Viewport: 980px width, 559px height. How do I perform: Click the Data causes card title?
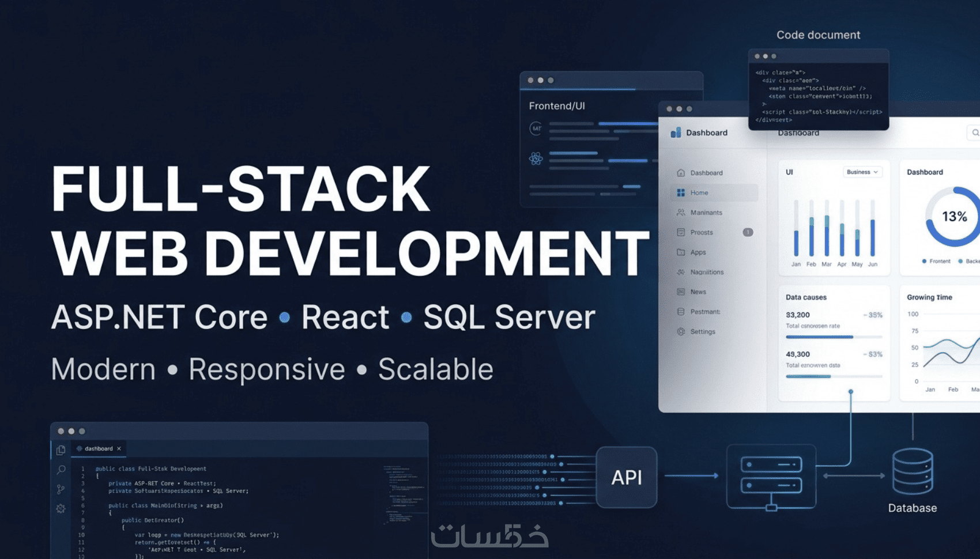tap(806, 297)
